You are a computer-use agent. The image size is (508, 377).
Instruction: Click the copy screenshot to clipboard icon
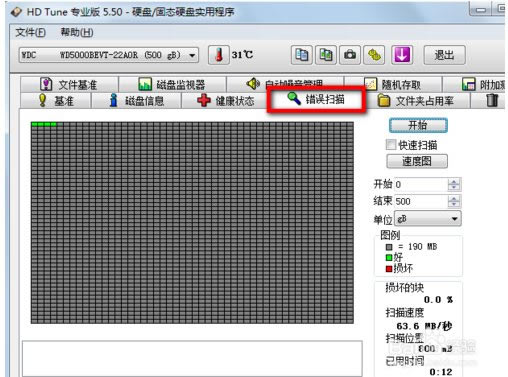(x=326, y=55)
